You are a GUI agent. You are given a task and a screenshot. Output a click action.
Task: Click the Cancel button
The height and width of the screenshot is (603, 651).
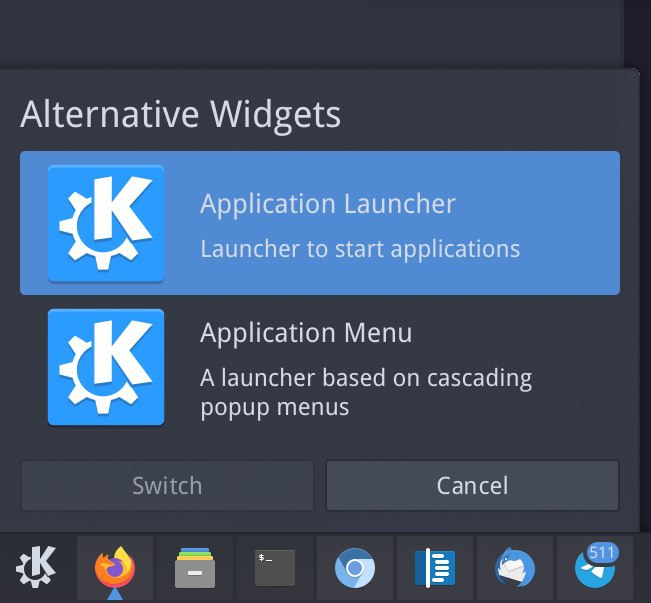click(x=472, y=485)
